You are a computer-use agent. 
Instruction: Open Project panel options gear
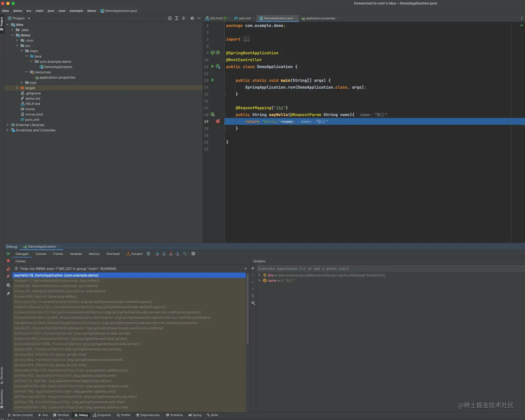click(x=192, y=18)
